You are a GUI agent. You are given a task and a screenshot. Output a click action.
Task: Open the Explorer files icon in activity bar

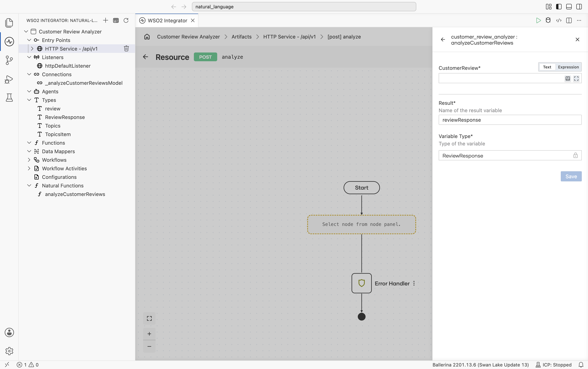pyautogui.click(x=9, y=23)
